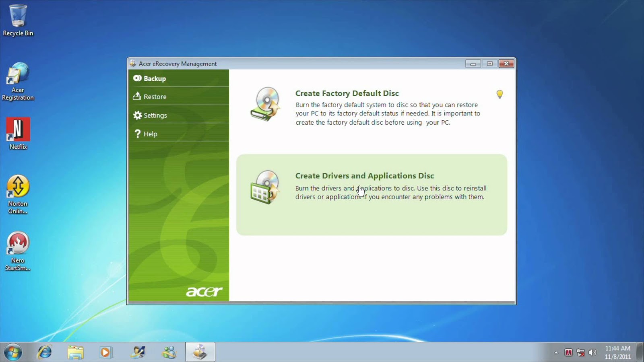Screen dimensions: 644x362
Task: Open the Backup section in the sidebar
Action: point(179,78)
